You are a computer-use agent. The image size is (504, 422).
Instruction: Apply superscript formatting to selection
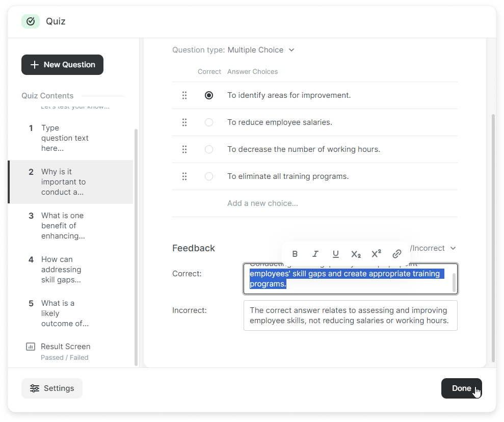click(376, 254)
